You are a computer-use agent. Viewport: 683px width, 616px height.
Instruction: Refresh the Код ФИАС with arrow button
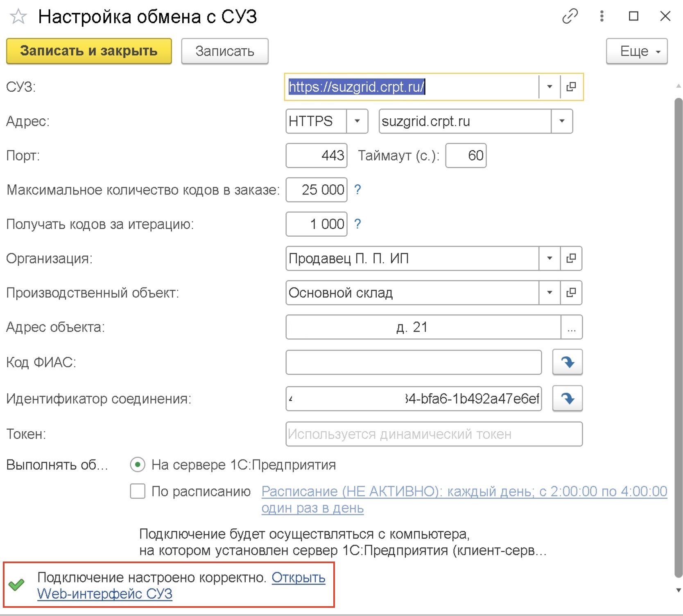click(567, 362)
